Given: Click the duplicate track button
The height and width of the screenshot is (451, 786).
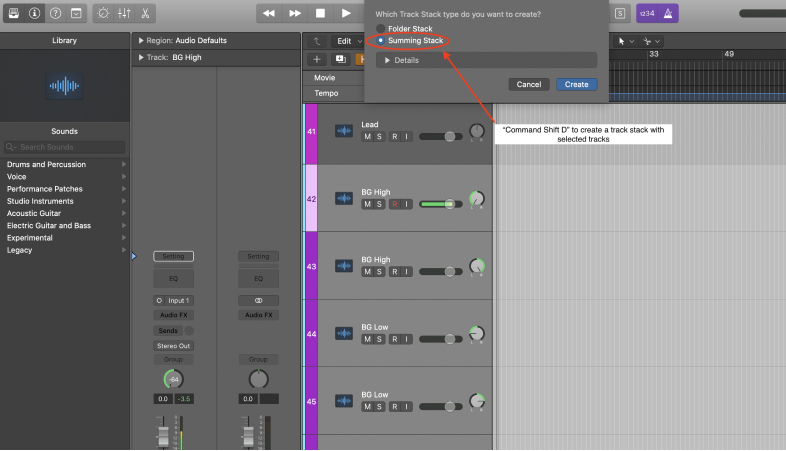Looking at the screenshot, I should click(x=341, y=60).
